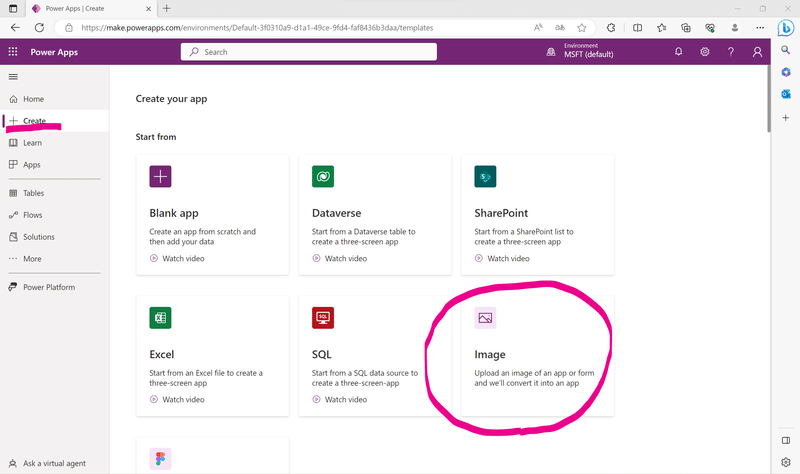Go back in browser

[x=15, y=28]
